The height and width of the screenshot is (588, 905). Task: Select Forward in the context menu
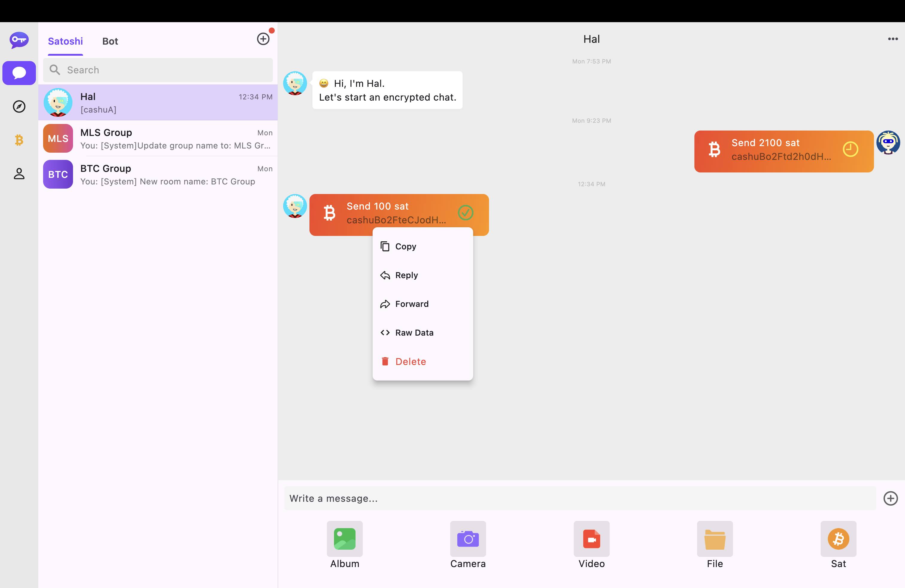(x=411, y=304)
